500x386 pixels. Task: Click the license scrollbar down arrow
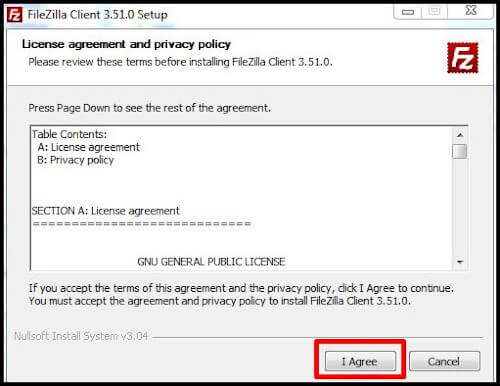click(x=460, y=262)
